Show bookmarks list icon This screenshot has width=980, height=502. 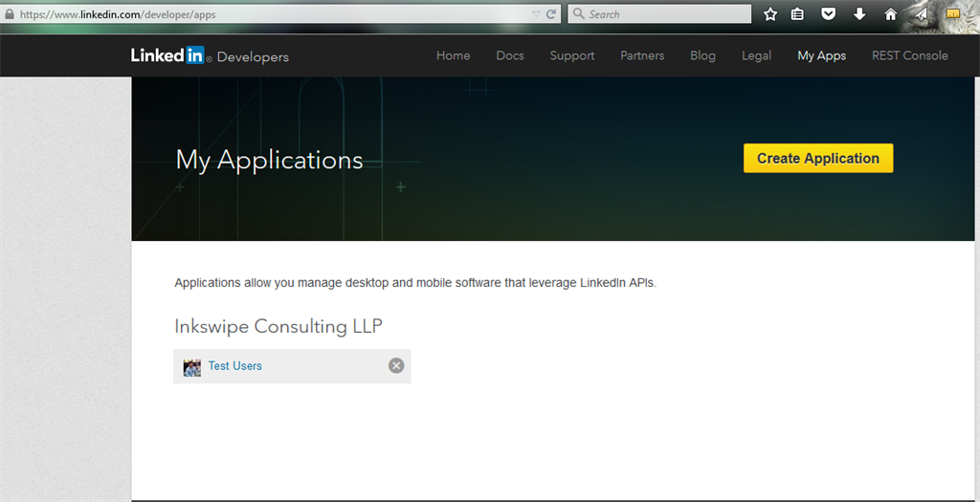pos(797,14)
